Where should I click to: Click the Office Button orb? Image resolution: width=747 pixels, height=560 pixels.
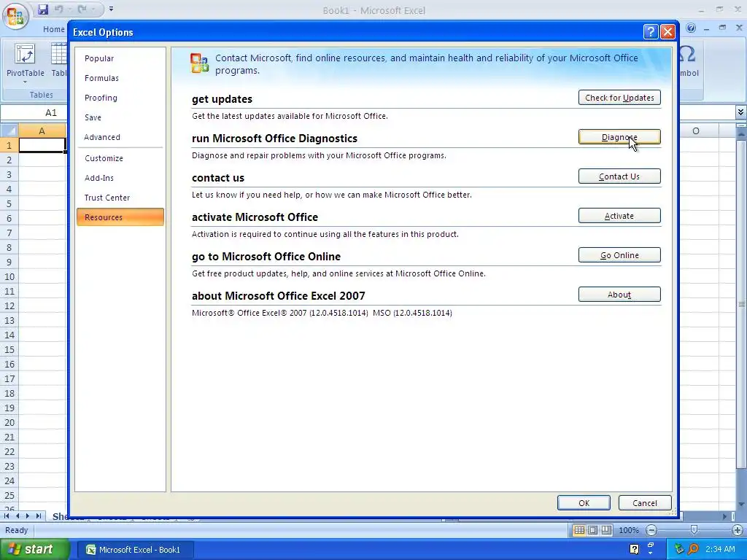pyautogui.click(x=15, y=15)
